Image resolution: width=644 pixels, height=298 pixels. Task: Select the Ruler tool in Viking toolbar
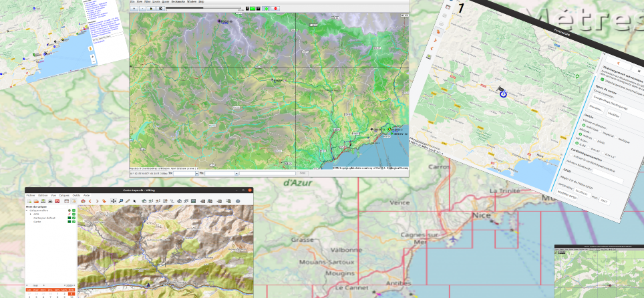[128, 201]
